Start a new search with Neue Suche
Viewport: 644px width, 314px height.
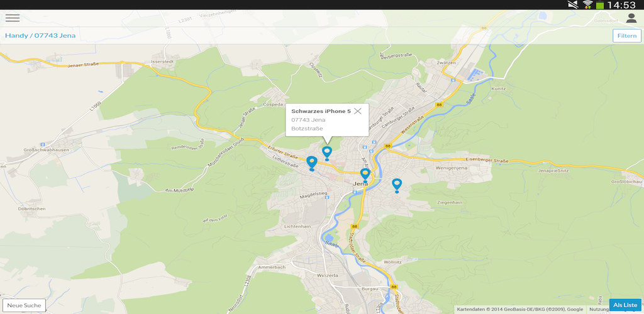point(24,306)
